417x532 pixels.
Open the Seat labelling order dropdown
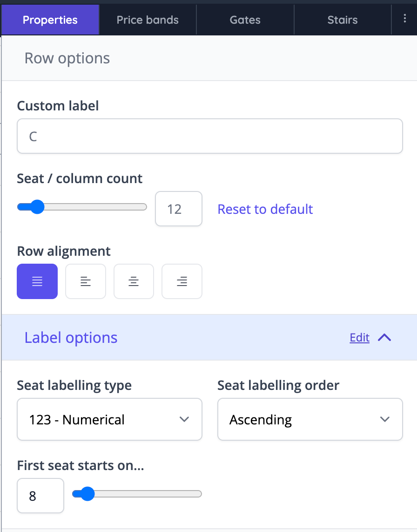coord(309,419)
